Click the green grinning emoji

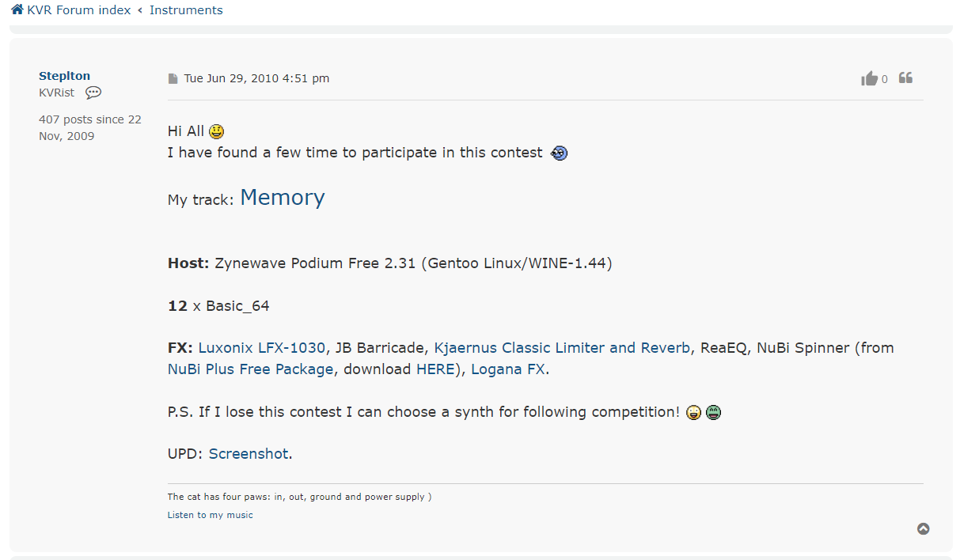(x=713, y=412)
